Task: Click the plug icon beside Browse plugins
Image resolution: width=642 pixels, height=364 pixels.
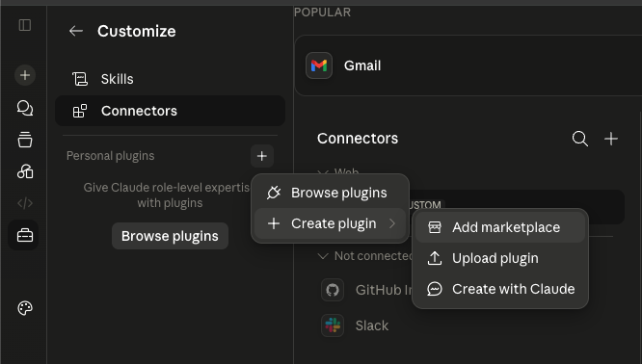Action: [x=274, y=193]
